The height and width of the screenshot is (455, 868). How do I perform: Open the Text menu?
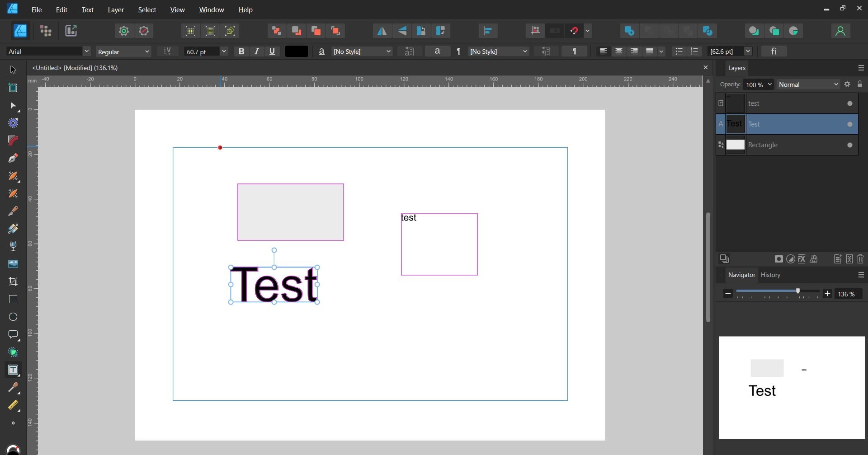pyautogui.click(x=87, y=9)
